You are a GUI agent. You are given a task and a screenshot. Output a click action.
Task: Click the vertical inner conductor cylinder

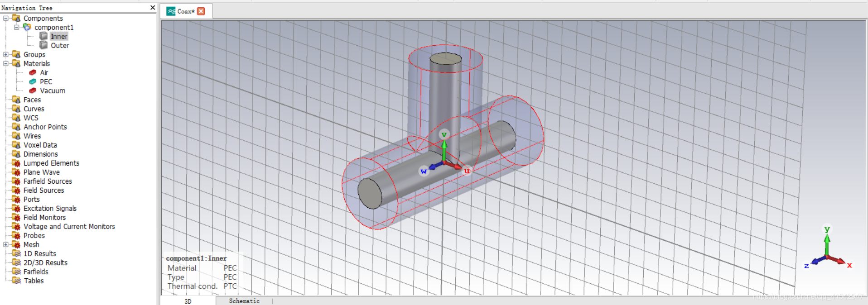click(445, 100)
